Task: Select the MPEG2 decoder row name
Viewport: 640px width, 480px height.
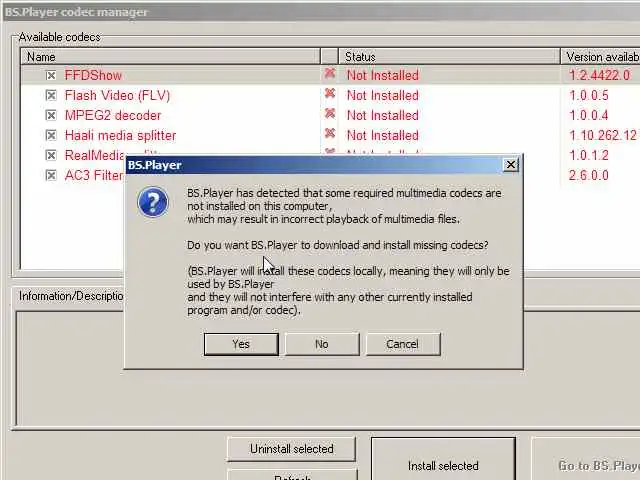Action: 113,116
